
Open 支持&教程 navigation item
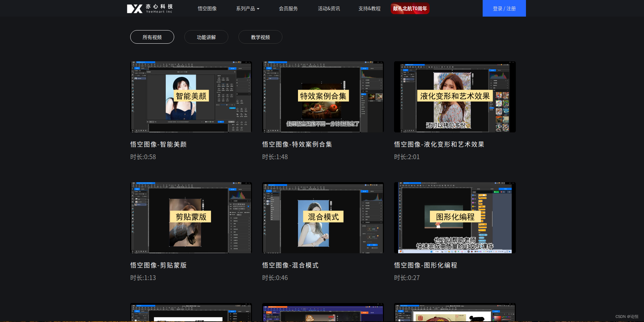point(369,8)
